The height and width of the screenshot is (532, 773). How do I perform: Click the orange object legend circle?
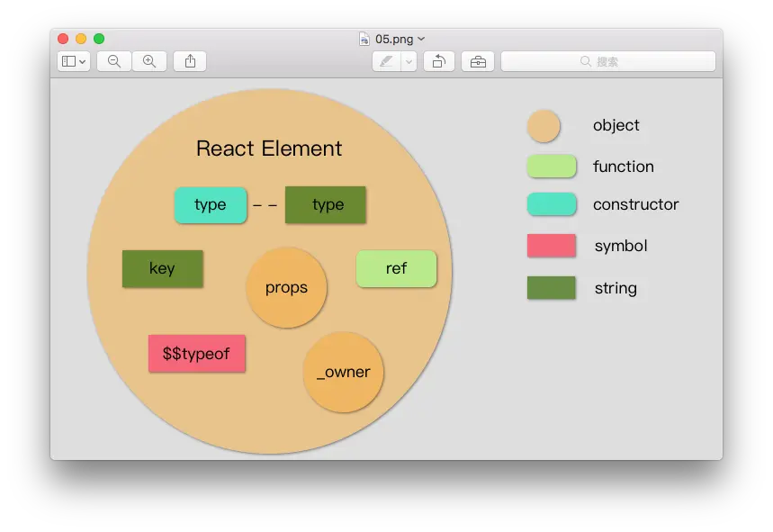point(544,126)
